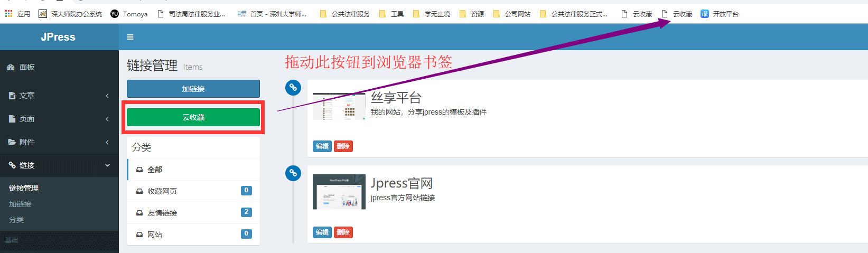Click 编辑 button for 丝享平台
The image size is (868, 253).
coord(322,146)
